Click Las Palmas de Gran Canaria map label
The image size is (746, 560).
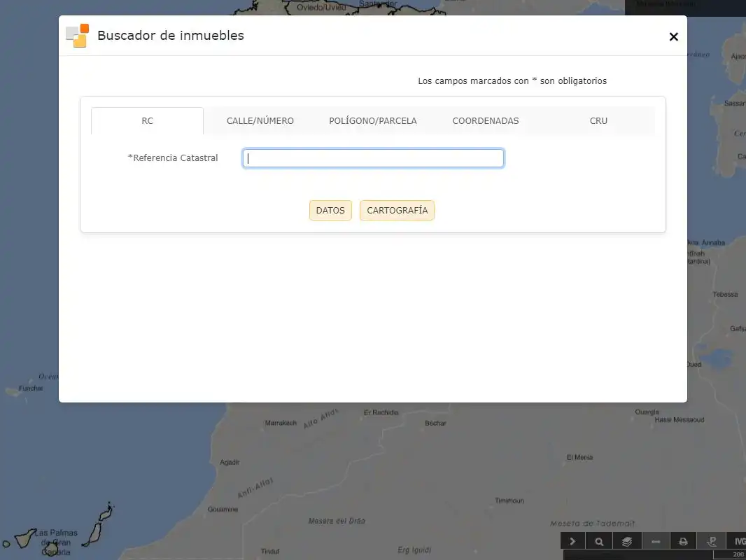click(x=56, y=542)
